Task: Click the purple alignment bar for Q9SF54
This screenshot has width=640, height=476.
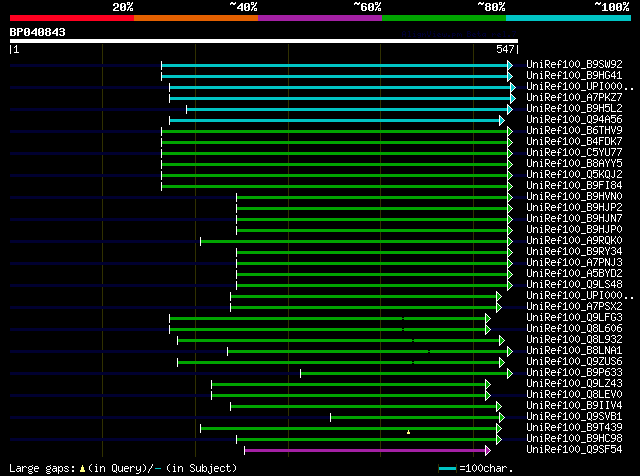Action: pos(365,451)
